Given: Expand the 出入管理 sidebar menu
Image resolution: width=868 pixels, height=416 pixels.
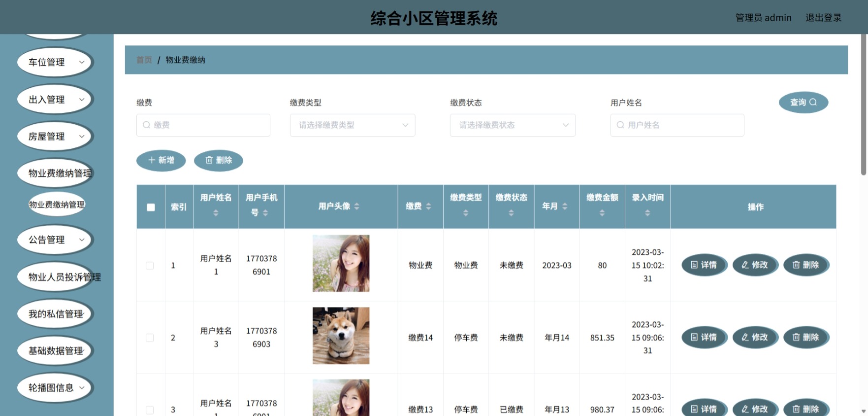Looking at the screenshot, I should point(55,100).
